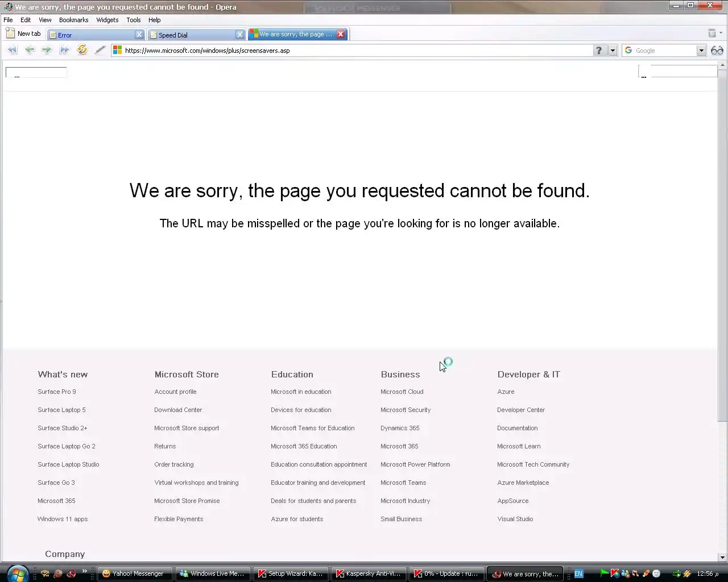
Task: Click the glasses view icon
Action: tap(717, 50)
